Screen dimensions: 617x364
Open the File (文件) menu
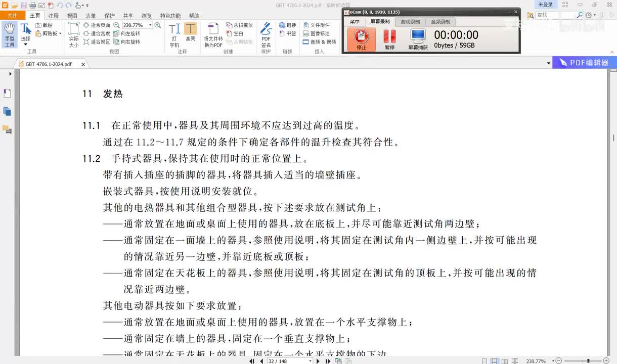tap(12, 16)
